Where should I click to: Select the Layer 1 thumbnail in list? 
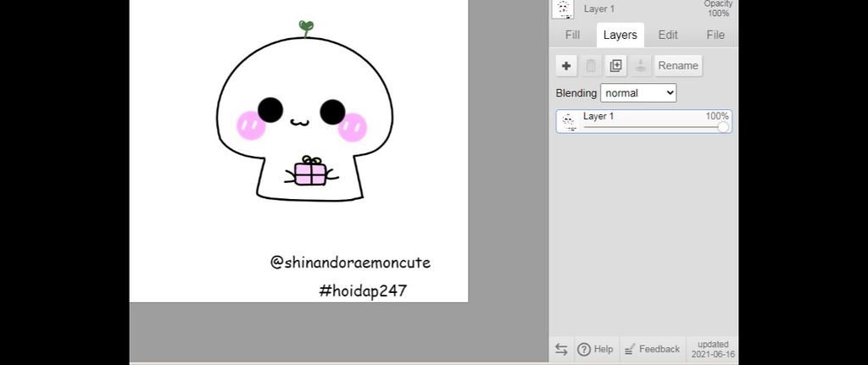point(569,122)
